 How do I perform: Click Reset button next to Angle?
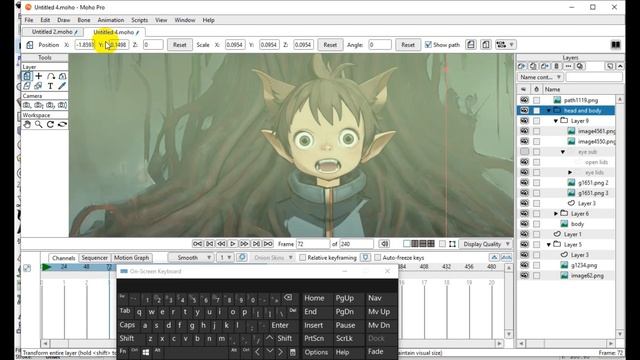408,44
